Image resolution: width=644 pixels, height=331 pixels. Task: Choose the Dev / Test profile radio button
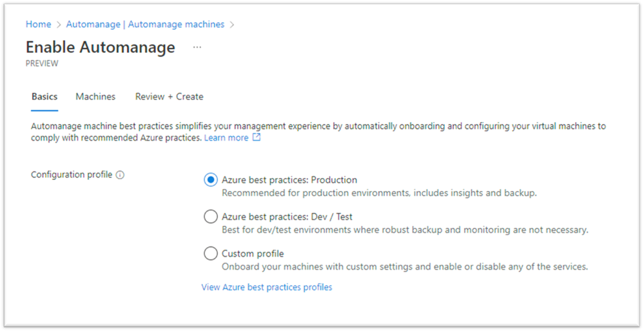pos(211,217)
